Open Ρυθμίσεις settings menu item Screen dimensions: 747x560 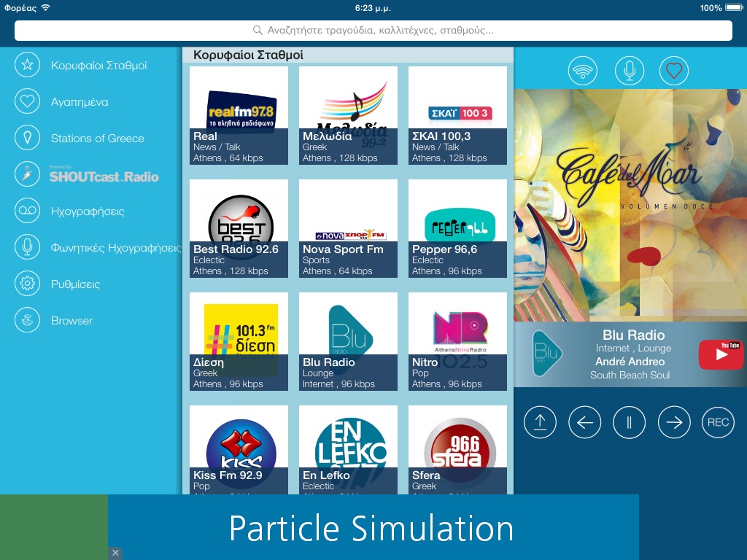[x=75, y=284]
